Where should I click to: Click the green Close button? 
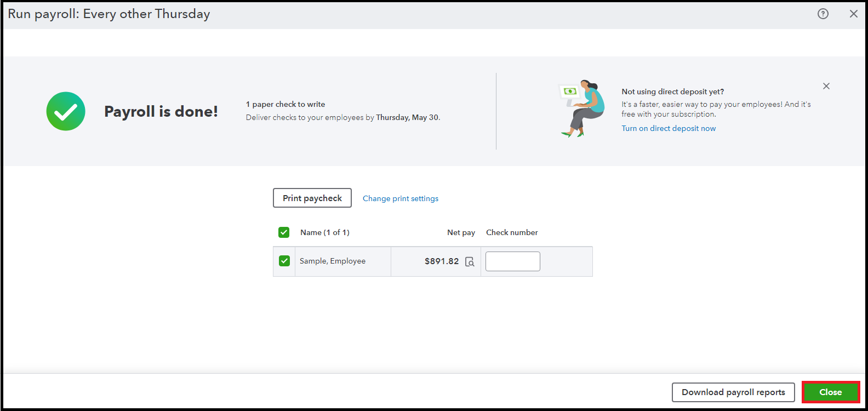tap(831, 392)
